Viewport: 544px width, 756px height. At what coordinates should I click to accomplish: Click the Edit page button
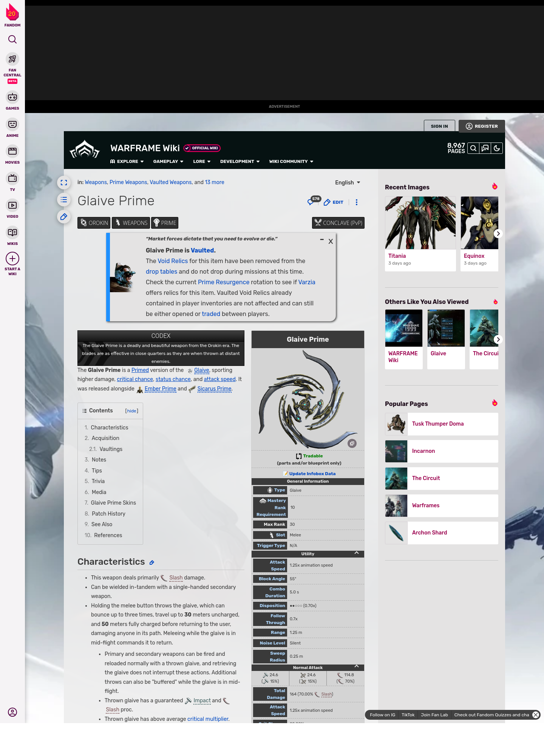point(334,202)
